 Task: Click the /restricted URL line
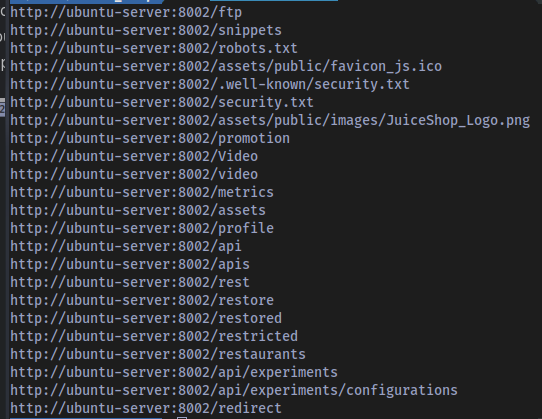154,336
